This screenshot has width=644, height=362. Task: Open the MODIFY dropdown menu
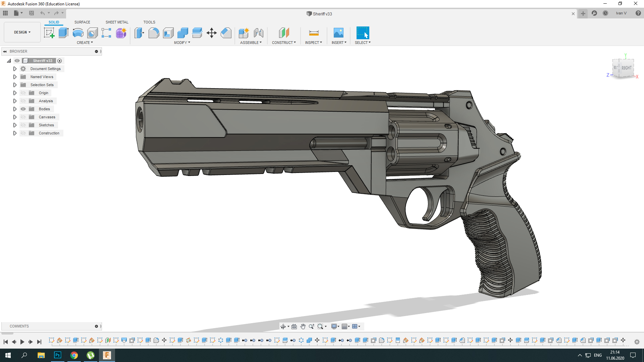point(182,43)
